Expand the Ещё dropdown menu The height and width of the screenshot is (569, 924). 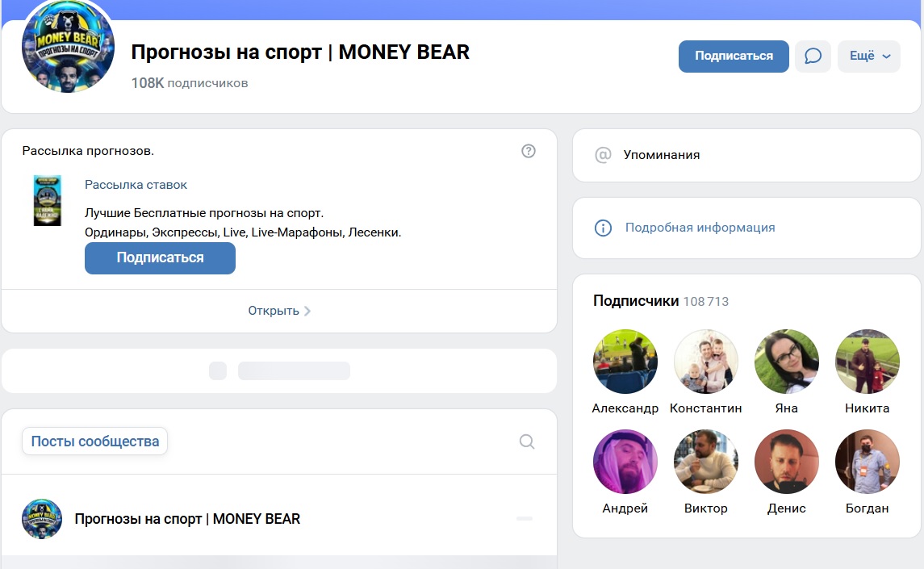[x=868, y=56]
